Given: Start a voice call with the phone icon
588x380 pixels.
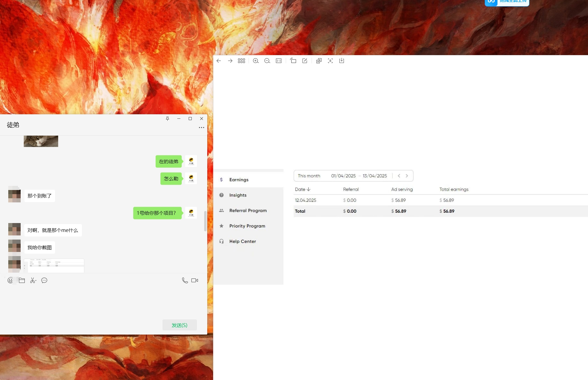Looking at the screenshot, I should [185, 281].
